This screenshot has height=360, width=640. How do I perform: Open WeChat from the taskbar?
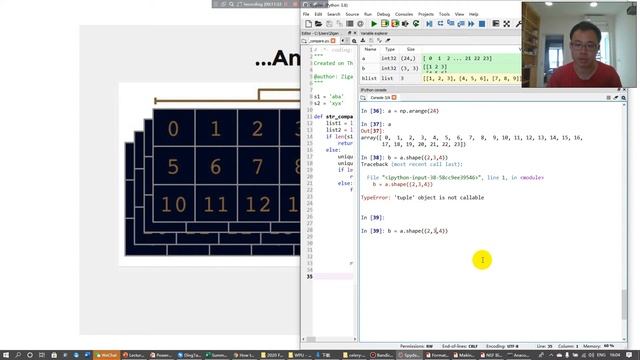106,355
